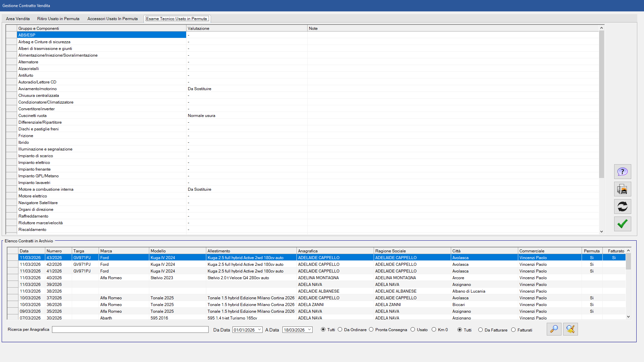Click the magnifying glass search icon

point(554,329)
